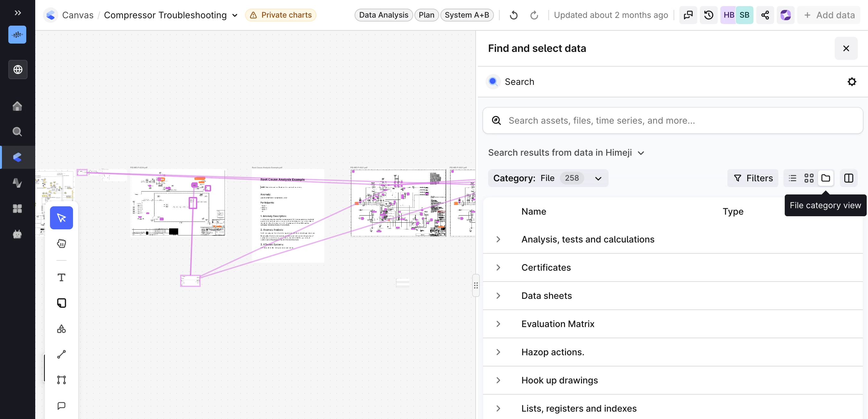Expand the Hook up drawings category
The height and width of the screenshot is (419, 868).
(498, 380)
